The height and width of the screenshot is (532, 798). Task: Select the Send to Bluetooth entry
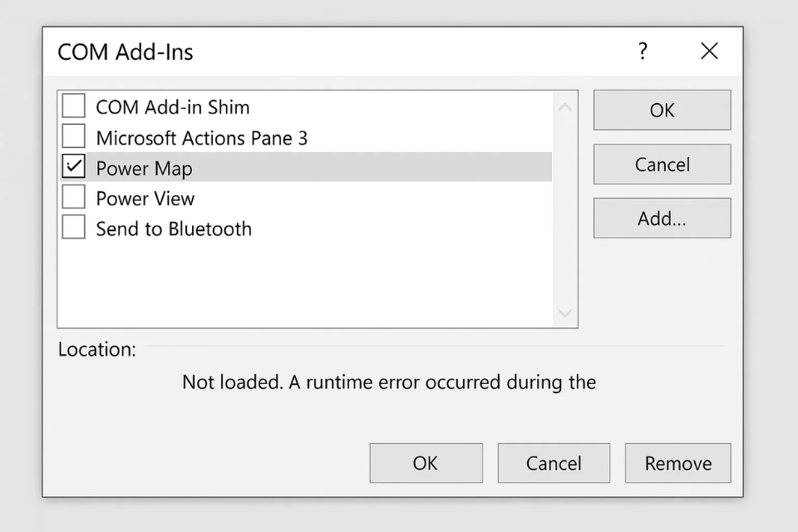[x=174, y=229]
